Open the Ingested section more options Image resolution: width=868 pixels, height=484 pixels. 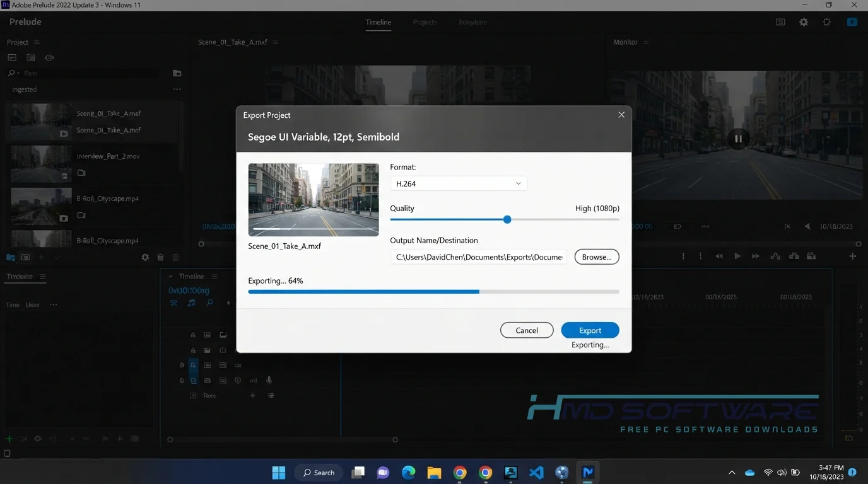pos(177,89)
